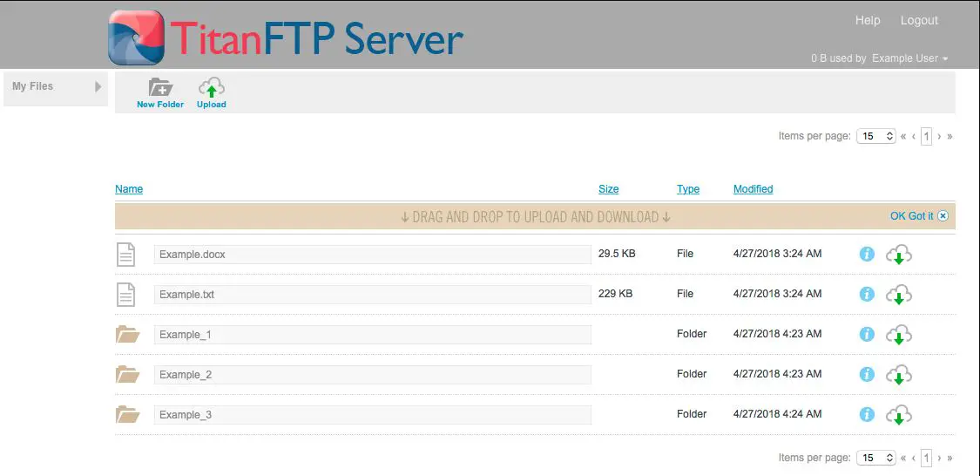Click the Example.txt name field

click(373, 295)
